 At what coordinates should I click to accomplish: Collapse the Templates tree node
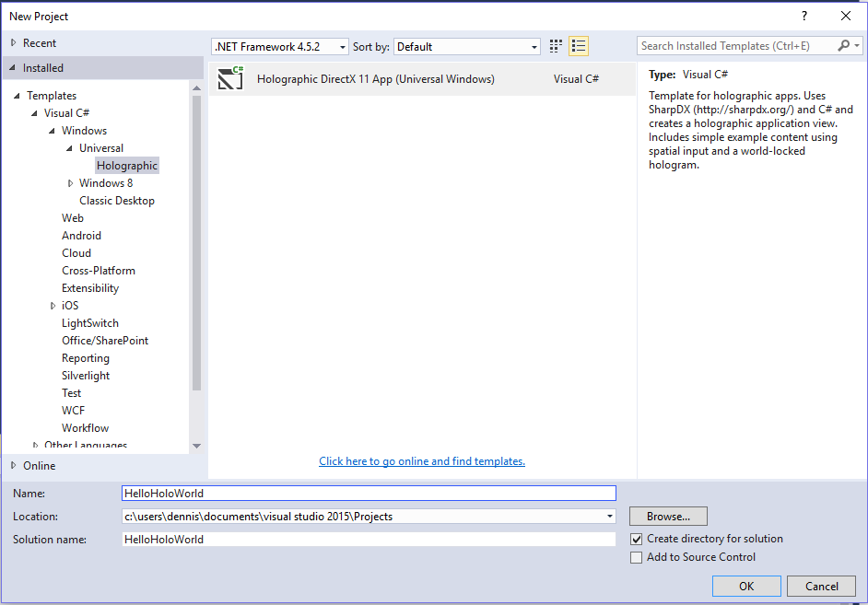17,96
